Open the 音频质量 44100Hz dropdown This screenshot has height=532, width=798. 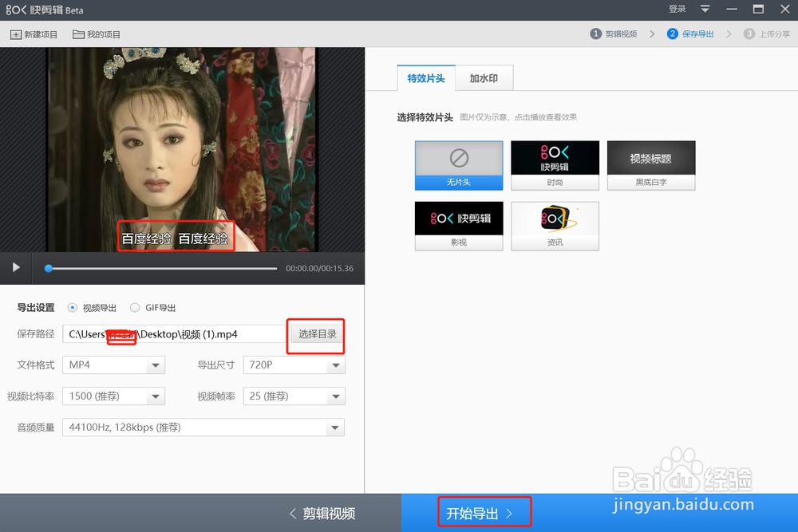(203, 428)
